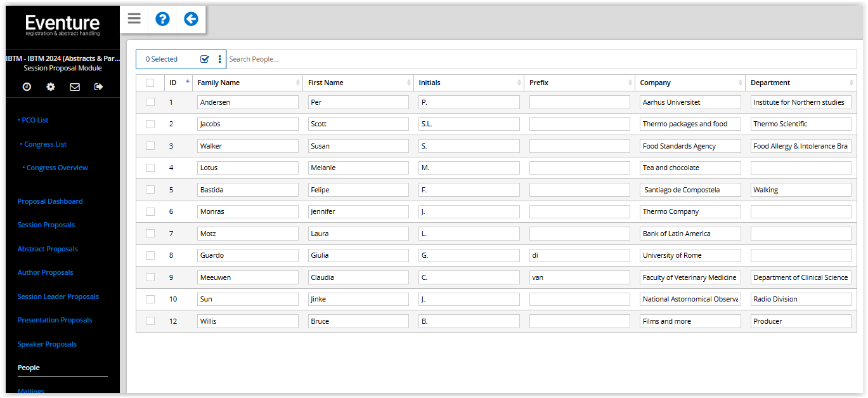Edit Department field Radio Division
This screenshot has height=398, width=868.
point(801,299)
